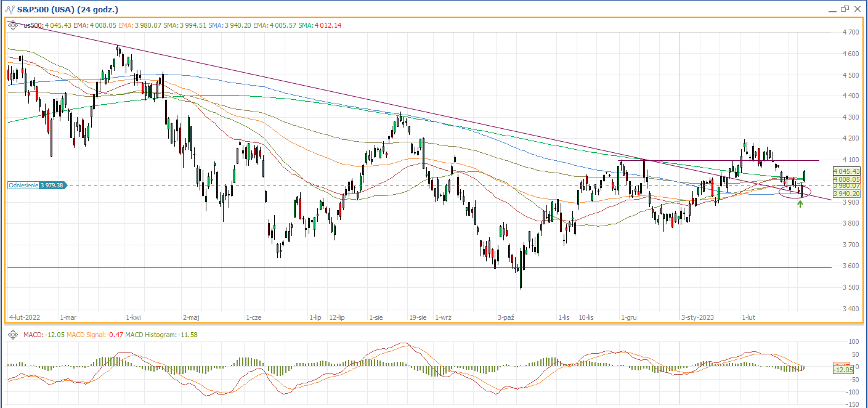
Task: Click the 4 045.43 current price tag
Action: tap(846, 171)
